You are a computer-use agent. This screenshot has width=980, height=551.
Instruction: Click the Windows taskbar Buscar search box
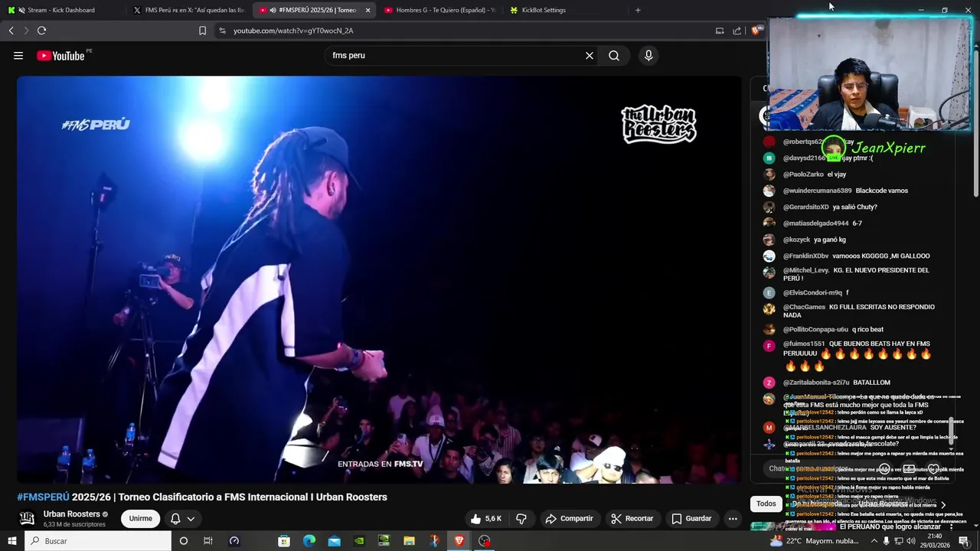98,541
